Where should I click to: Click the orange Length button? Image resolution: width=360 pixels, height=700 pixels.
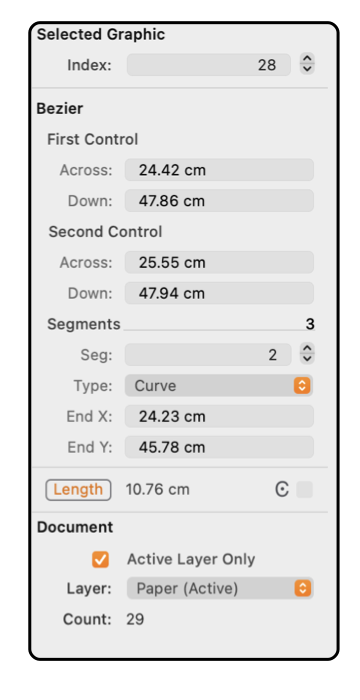point(78,490)
